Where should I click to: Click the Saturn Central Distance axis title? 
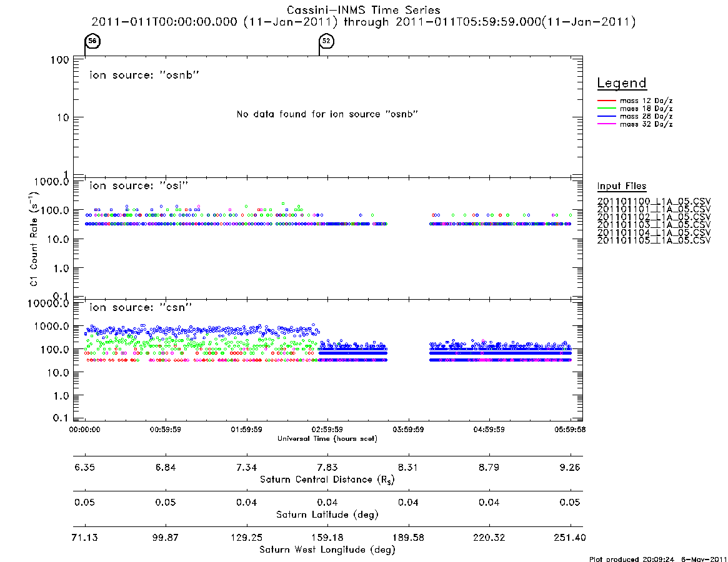point(327,480)
